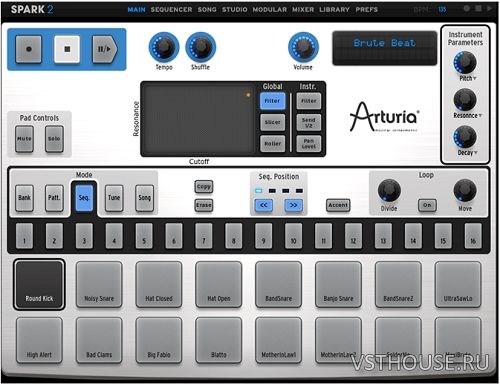
Task: Click the Loop Move knob
Action: pos(465,190)
